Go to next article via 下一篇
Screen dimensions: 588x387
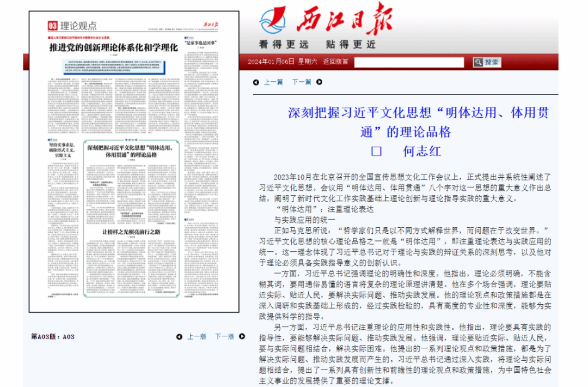(x=301, y=82)
